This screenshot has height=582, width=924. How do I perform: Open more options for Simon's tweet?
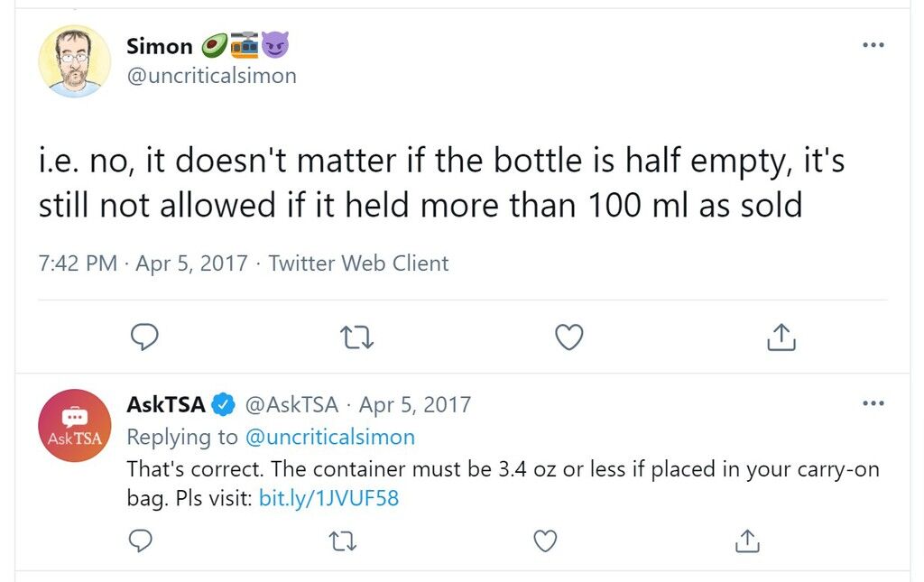(x=873, y=45)
